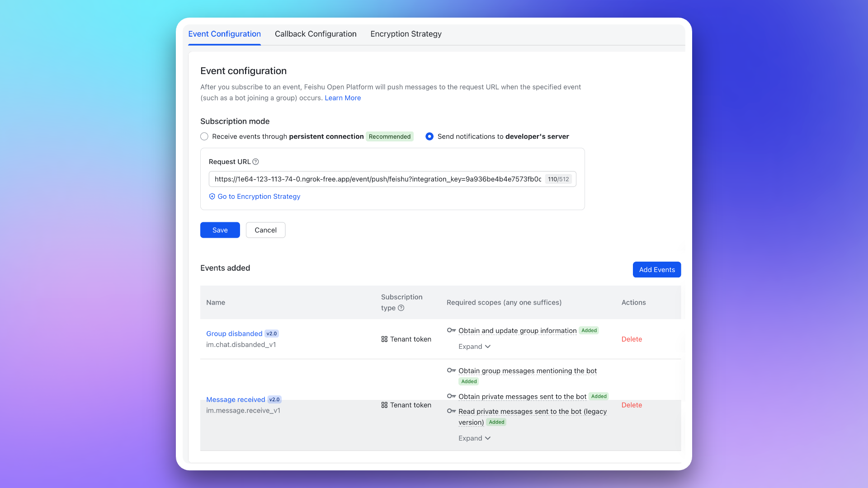
Task: Open the Encryption Strategy tab
Action: click(x=406, y=34)
